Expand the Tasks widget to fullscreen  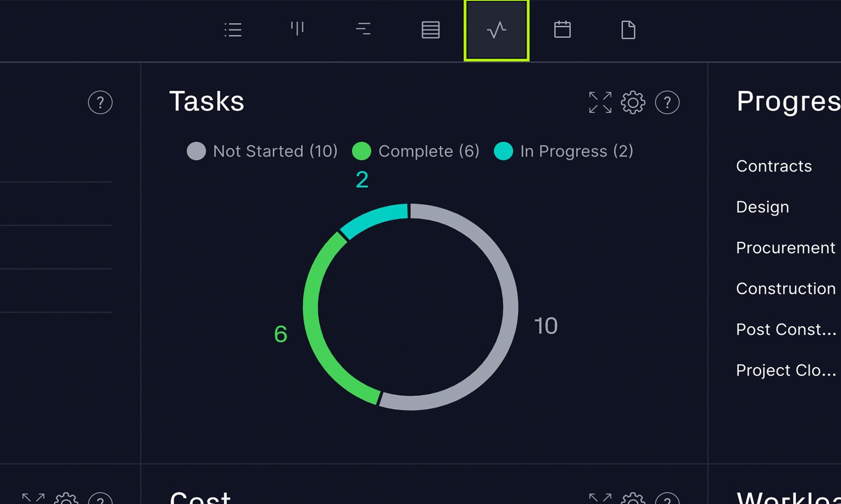(x=600, y=103)
